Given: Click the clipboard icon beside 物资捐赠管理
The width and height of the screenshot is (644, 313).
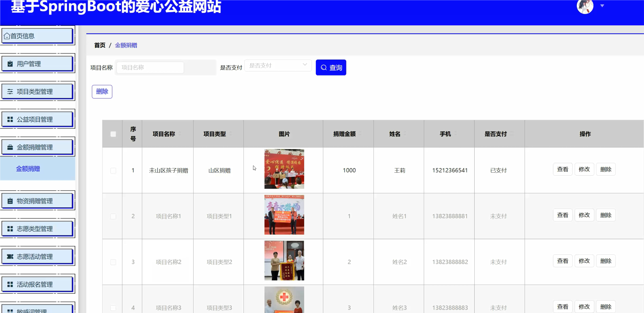Looking at the screenshot, I should pyautogui.click(x=10, y=201).
